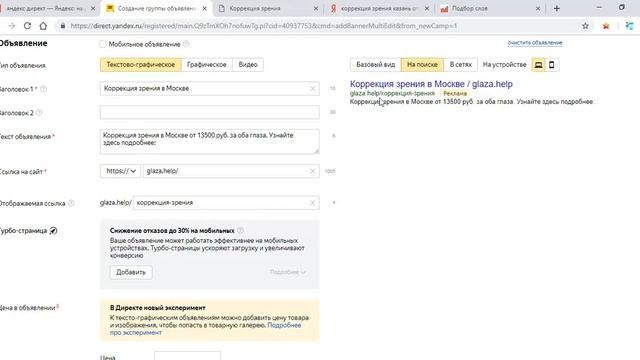Switch preview to На поиске

[x=422, y=64]
